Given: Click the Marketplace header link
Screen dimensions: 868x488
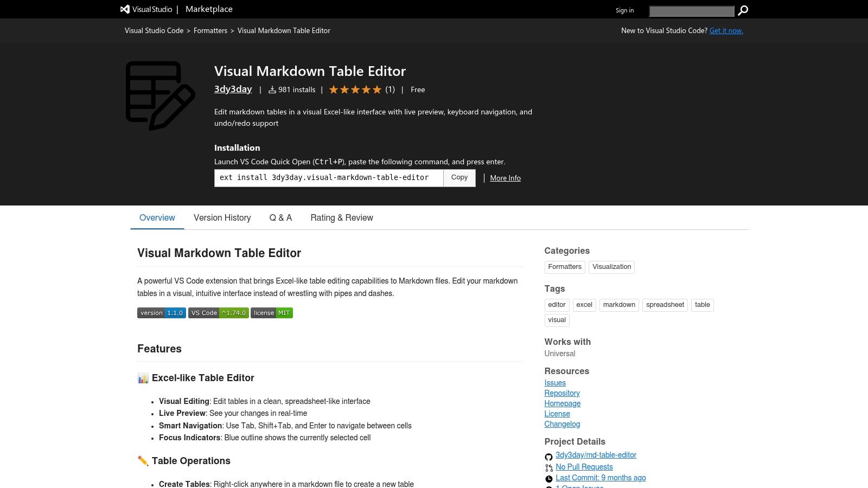Looking at the screenshot, I should click(209, 9).
